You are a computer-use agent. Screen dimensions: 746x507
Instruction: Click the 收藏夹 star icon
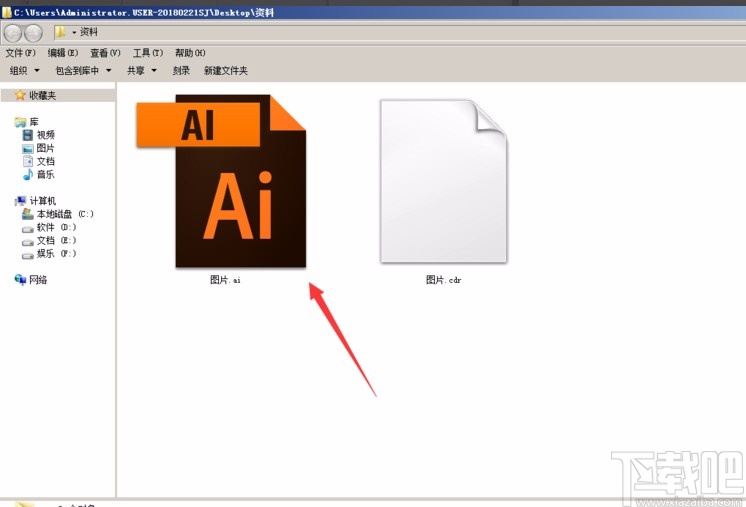tap(20, 96)
